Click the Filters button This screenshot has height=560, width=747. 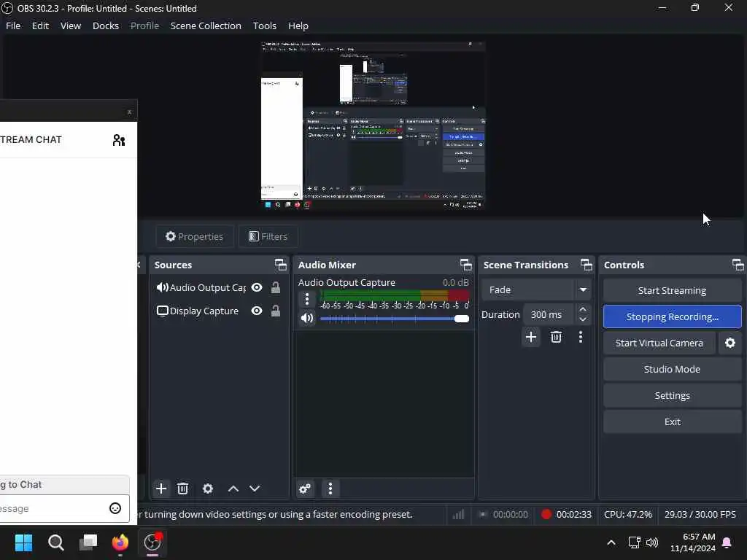[268, 236]
